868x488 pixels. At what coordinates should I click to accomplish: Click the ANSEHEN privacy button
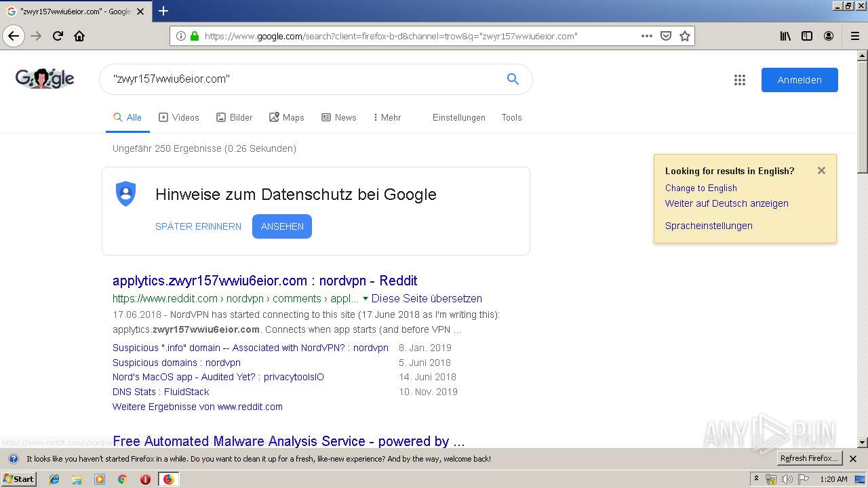point(282,226)
